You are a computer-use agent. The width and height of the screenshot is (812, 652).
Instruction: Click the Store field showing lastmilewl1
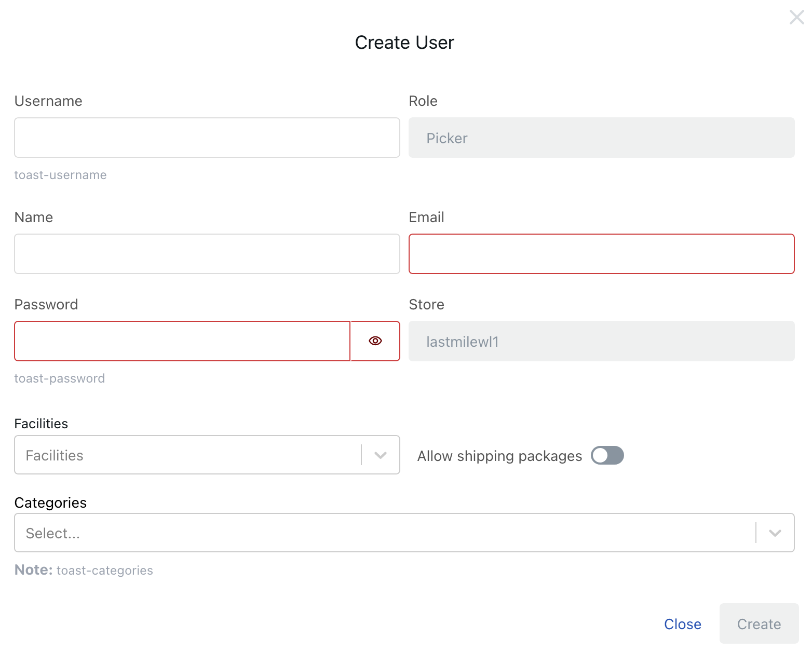(601, 341)
